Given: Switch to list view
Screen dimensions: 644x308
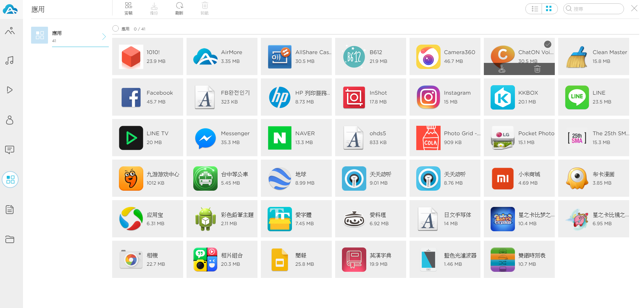Looking at the screenshot, I should (x=534, y=9).
